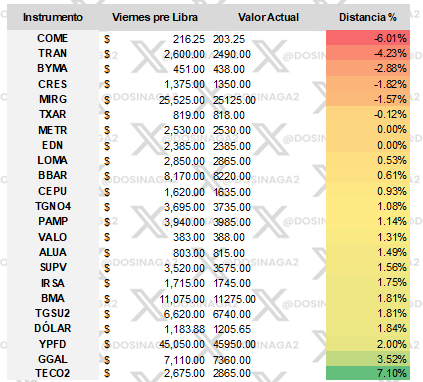423x382 pixels.
Task: Click the CEPU instrument cell
Action: tap(53, 191)
